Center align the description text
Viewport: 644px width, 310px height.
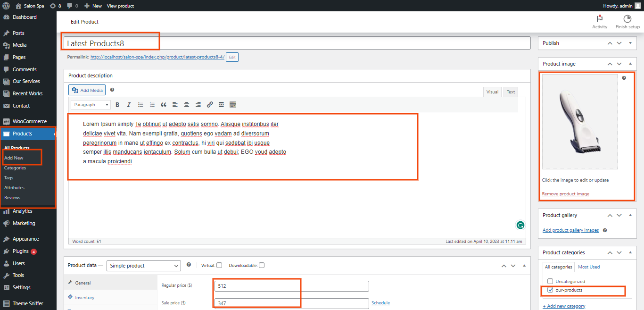tap(187, 105)
